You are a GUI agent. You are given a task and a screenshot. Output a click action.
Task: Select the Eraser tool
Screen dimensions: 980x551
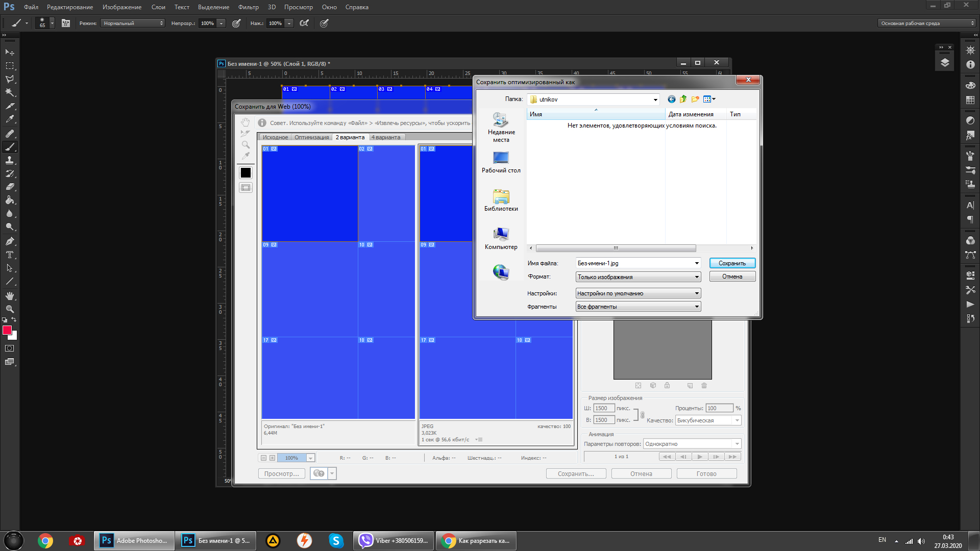10,187
